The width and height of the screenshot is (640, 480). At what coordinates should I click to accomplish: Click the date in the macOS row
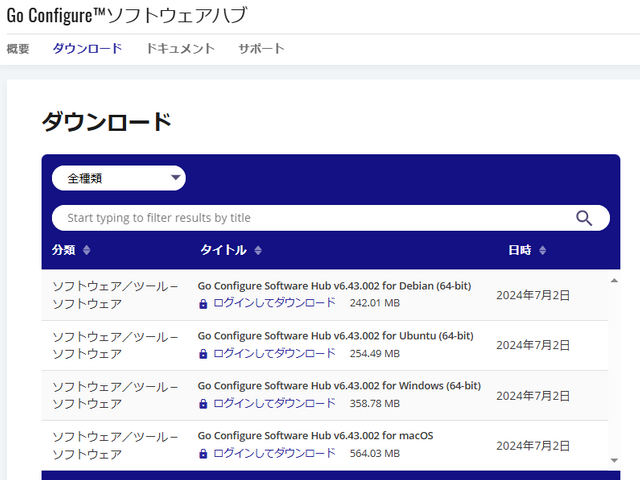[x=533, y=446]
